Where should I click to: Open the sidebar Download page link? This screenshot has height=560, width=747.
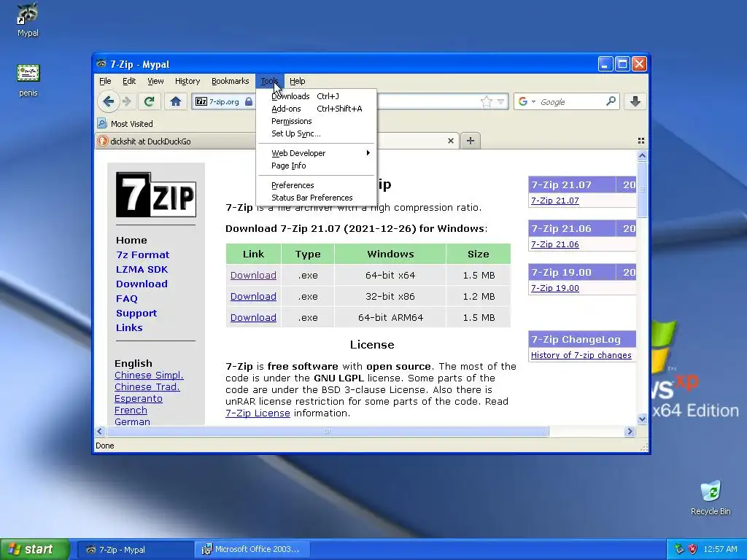point(142,284)
